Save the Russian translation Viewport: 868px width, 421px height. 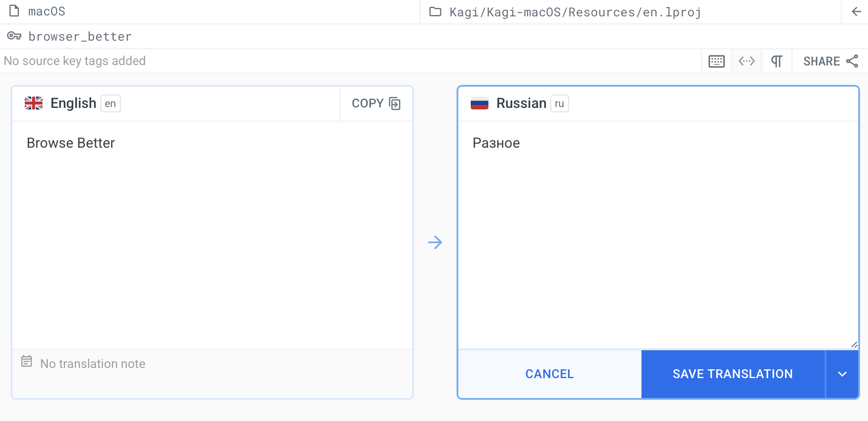click(x=733, y=374)
